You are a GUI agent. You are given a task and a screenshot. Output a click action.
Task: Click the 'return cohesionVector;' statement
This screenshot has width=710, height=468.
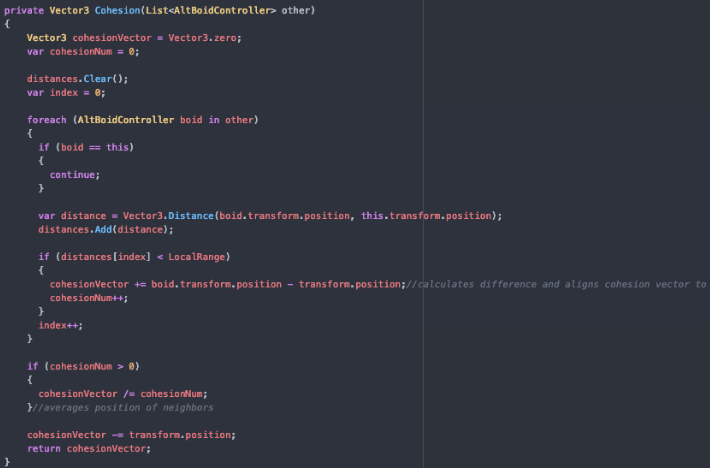(x=89, y=449)
